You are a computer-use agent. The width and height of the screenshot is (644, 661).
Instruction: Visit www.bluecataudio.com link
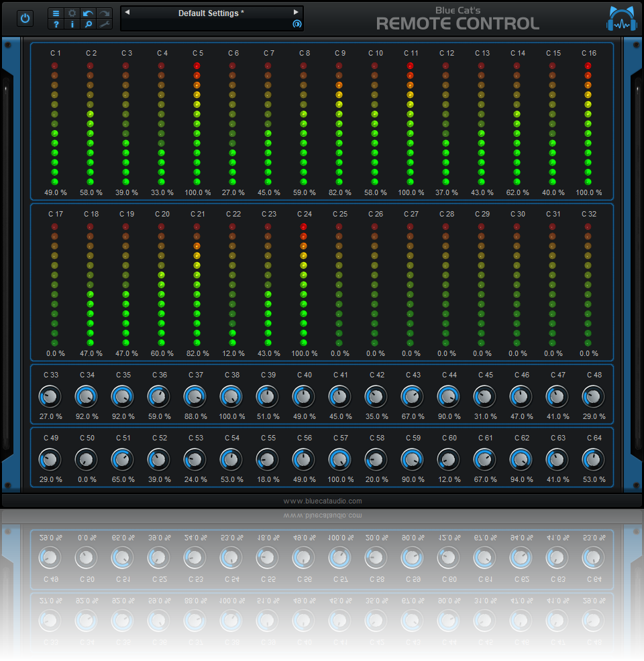322,501
